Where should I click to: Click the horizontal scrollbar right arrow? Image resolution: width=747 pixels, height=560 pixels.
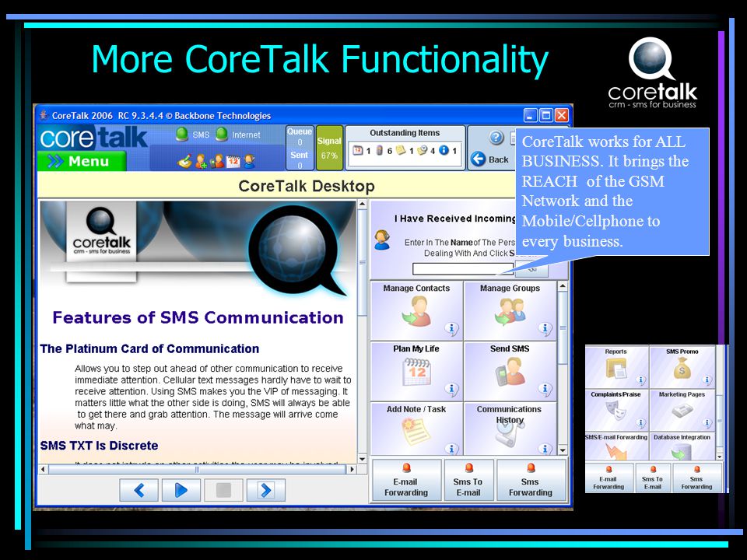tap(352, 469)
